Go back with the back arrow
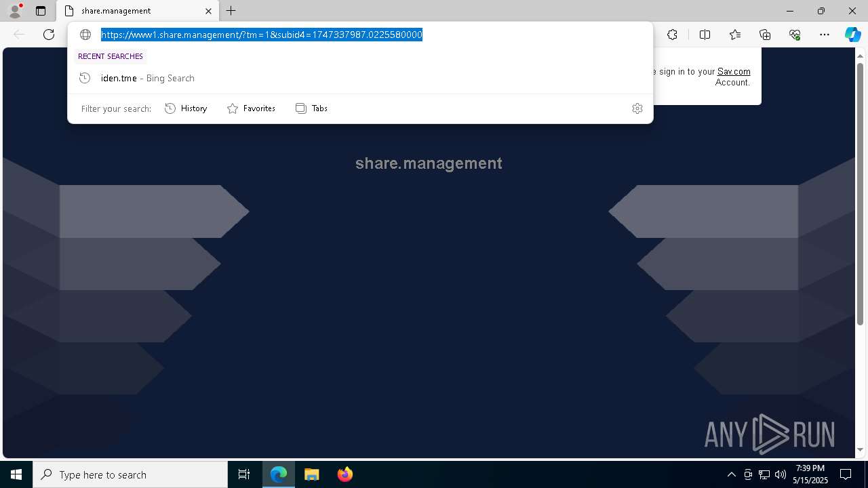The image size is (868, 488). (x=19, y=35)
